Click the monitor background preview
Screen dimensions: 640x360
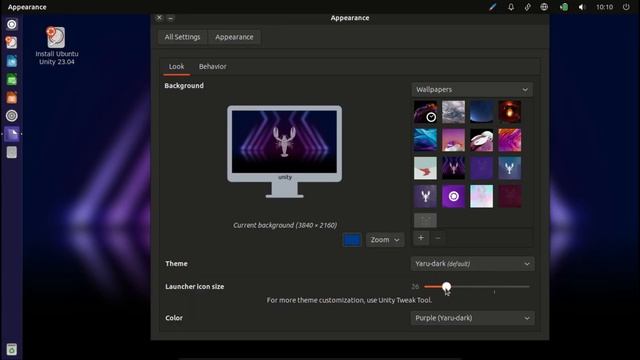[284, 151]
